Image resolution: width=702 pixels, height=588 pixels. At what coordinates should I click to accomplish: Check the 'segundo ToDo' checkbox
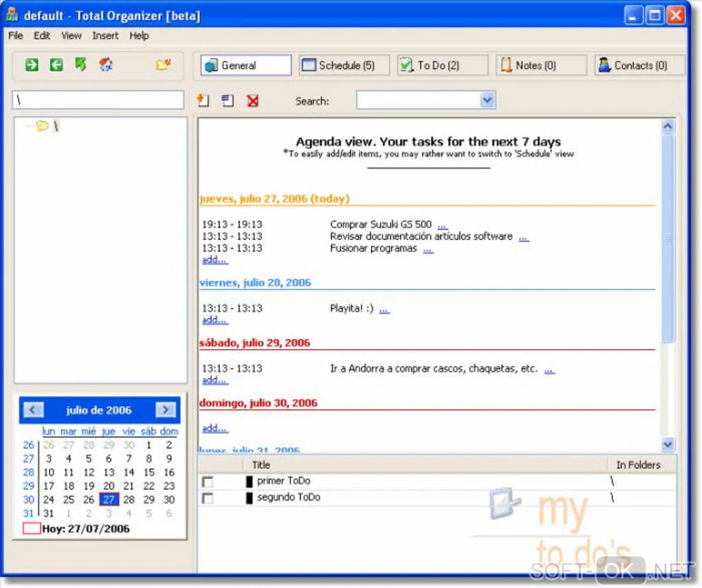click(x=207, y=498)
